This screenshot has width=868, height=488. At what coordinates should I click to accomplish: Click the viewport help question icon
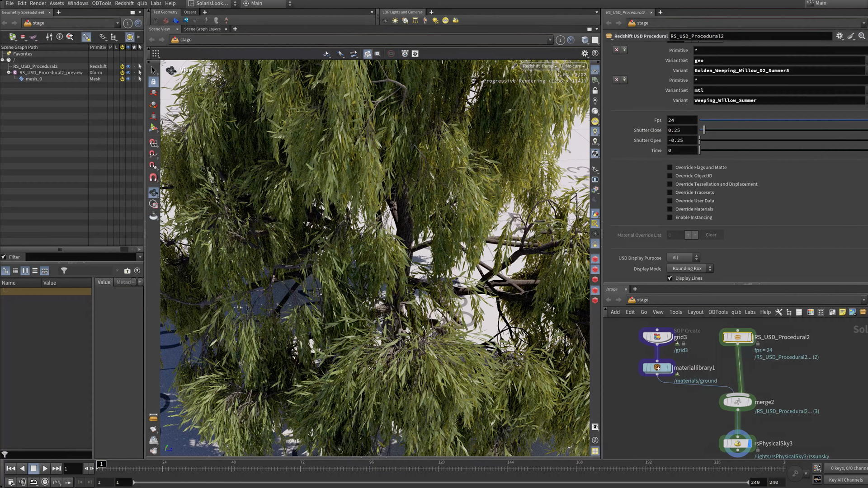pyautogui.click(x=595, y=53)
